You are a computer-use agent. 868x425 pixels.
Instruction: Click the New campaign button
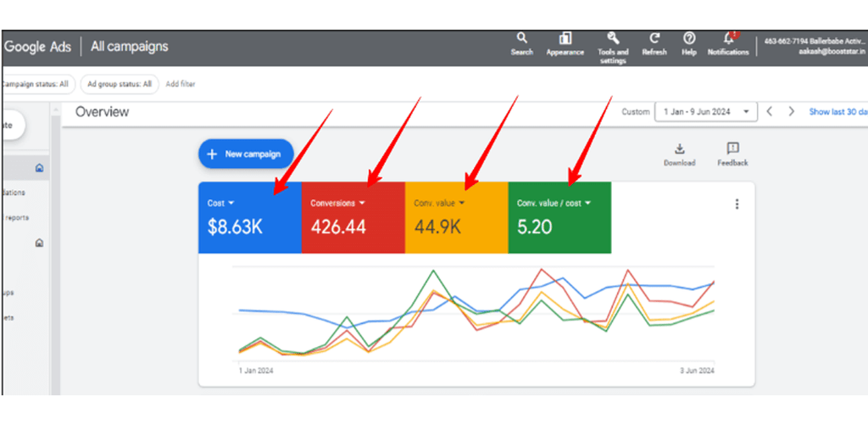pos(246,154)
